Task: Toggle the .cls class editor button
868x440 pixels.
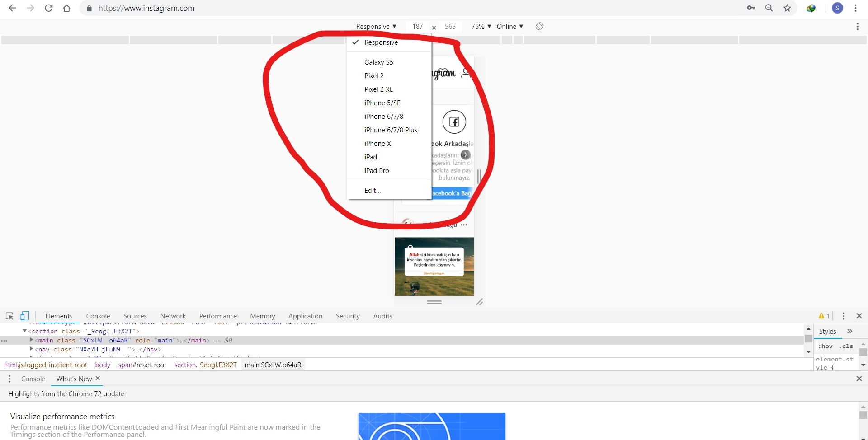Action: click(x=846, y=346)
